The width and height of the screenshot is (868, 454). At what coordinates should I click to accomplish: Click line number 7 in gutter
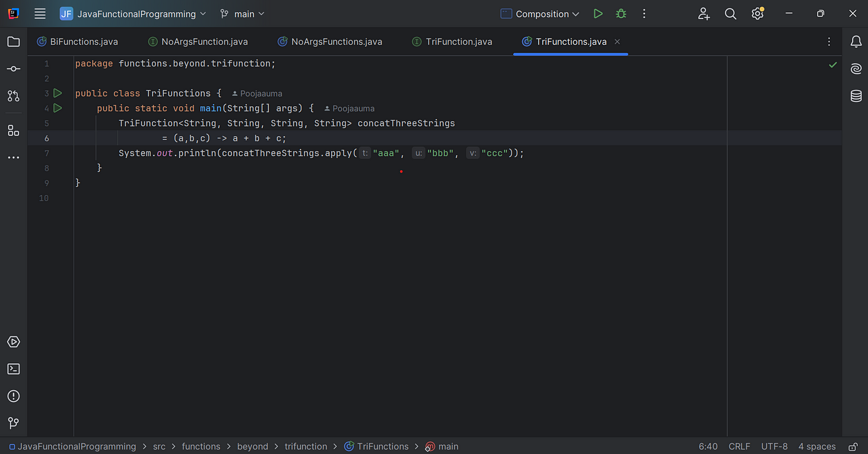point(47,153)
